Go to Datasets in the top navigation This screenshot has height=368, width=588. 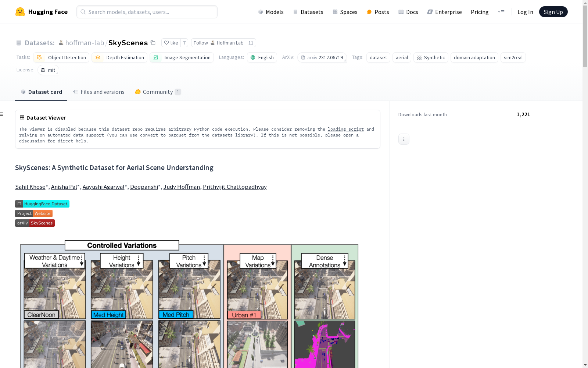tap(308, 12)
